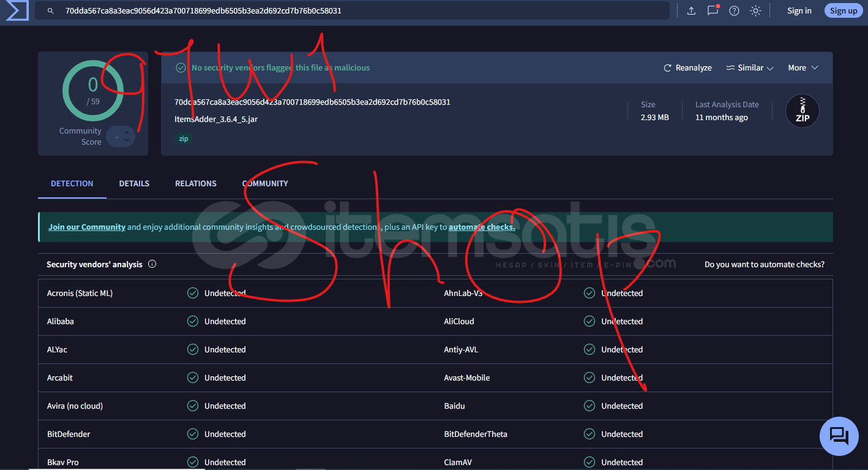Toggle the light/dark theme icon
This screenshot has width=868, height=470.
point(756,10)
